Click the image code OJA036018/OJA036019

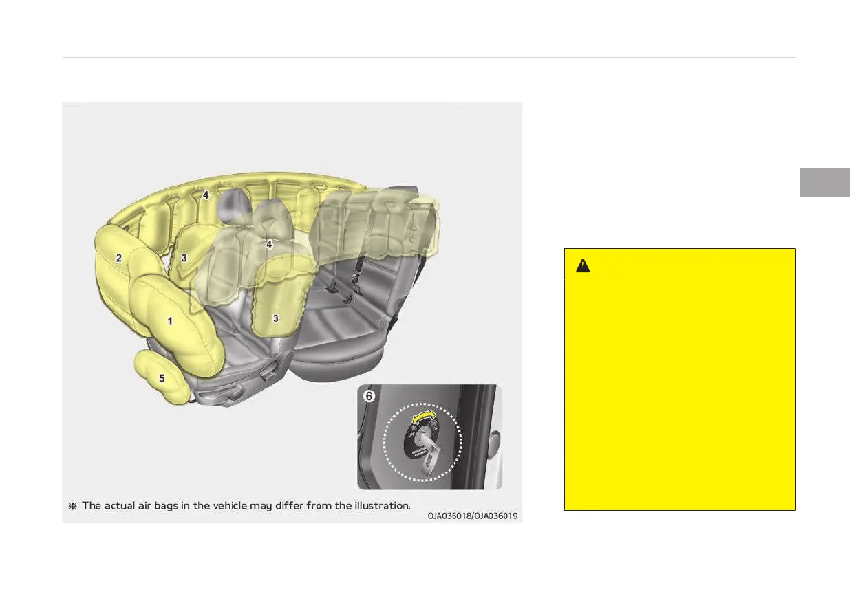473,516
